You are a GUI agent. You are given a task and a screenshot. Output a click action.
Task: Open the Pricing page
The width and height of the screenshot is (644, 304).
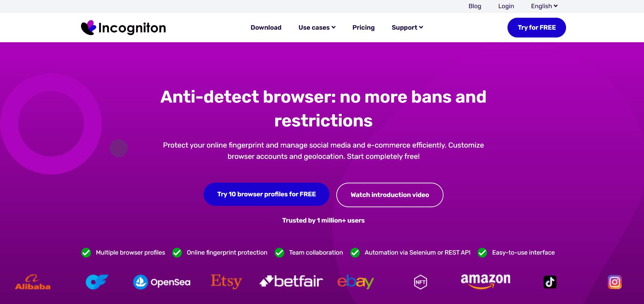364,28
